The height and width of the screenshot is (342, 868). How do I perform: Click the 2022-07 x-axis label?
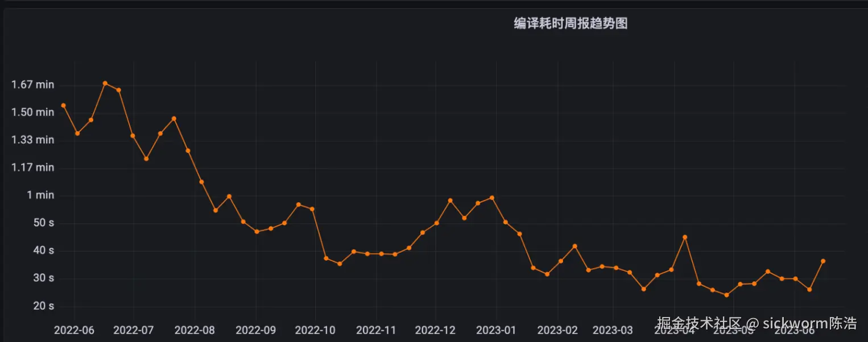pyautogui.click(x=134, y=330)
